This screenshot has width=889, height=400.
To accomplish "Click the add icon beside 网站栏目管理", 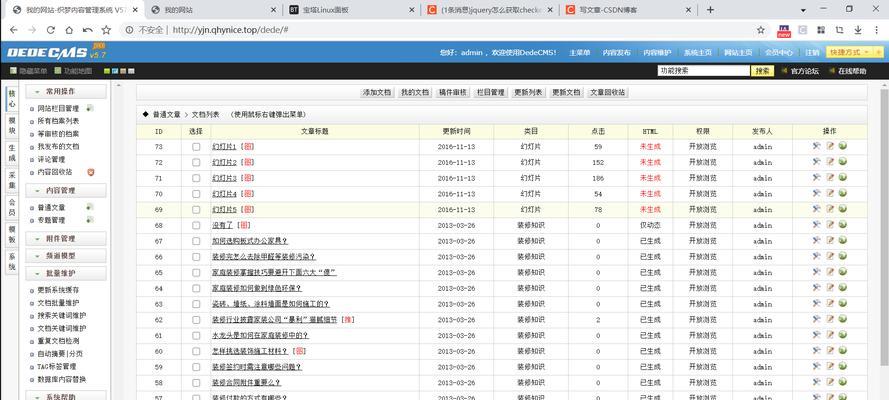I will 90,108.
